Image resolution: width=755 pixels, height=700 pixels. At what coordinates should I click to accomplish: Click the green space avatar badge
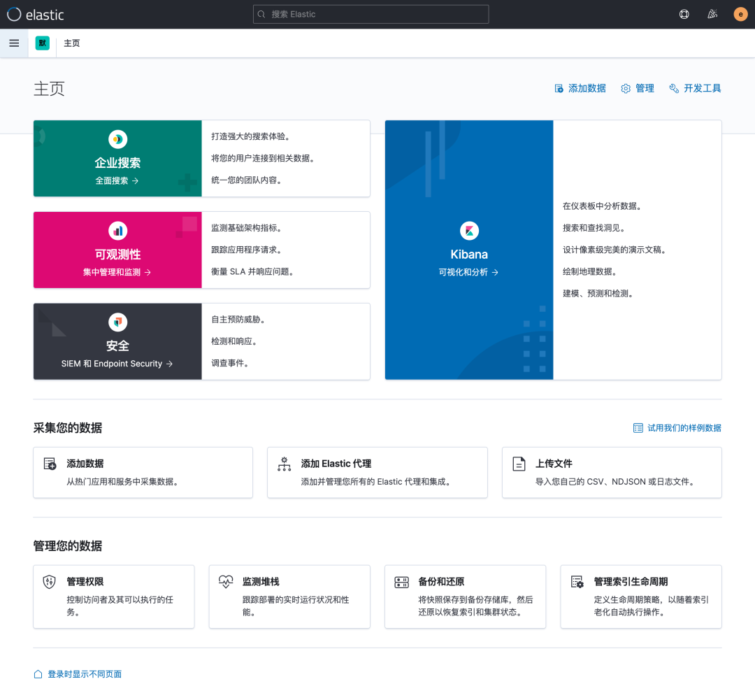43,43
